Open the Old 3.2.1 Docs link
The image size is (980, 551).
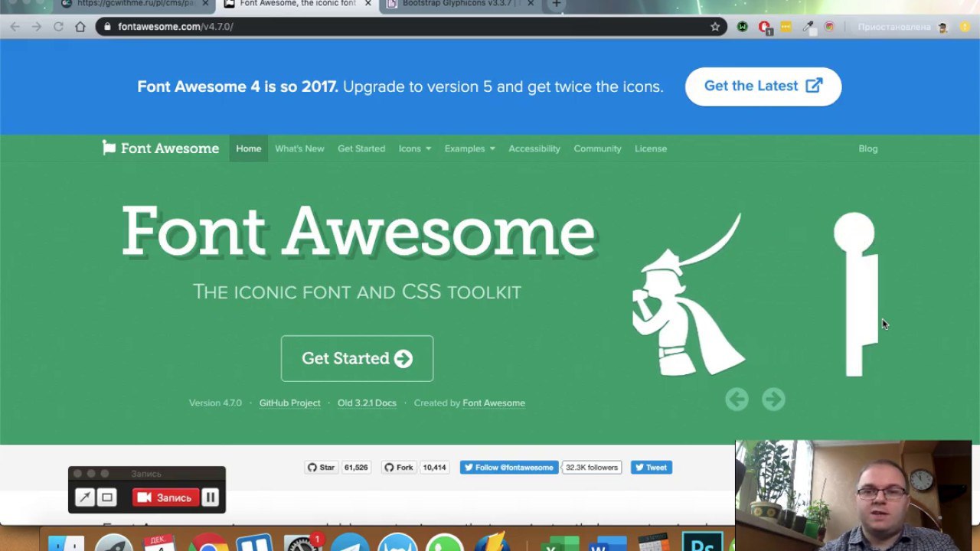click(x=367, y=403)
